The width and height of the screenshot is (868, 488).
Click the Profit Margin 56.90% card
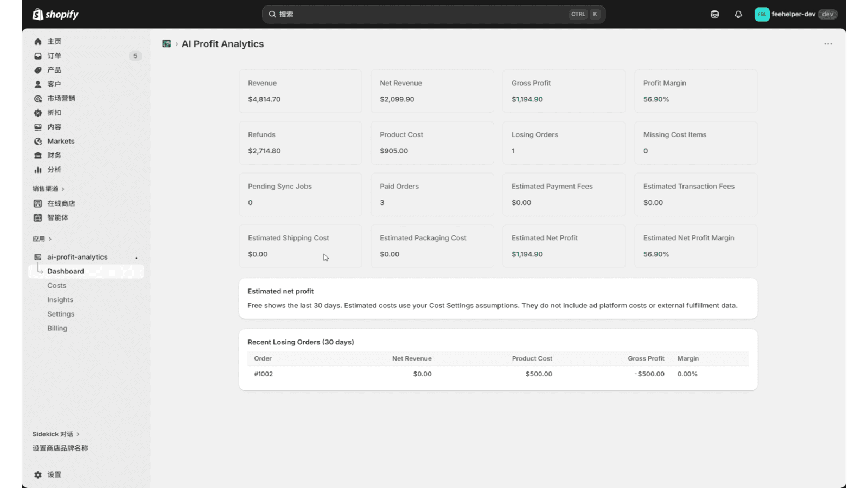point(696,91)
